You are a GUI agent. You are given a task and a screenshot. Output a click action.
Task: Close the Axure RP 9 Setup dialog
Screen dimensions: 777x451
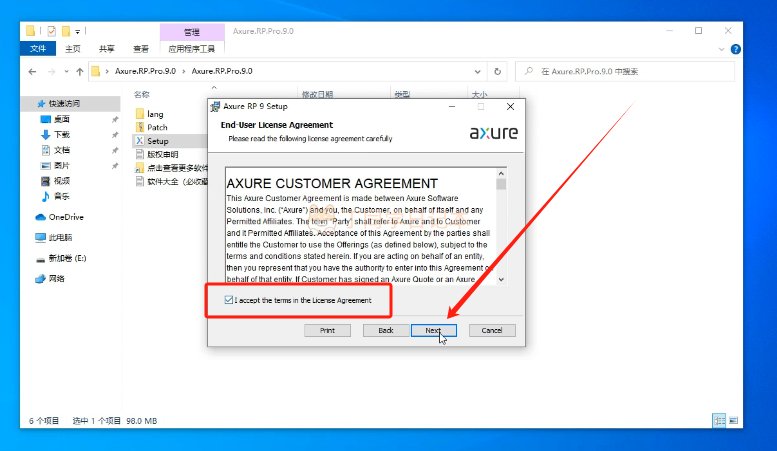coord(510,107)
